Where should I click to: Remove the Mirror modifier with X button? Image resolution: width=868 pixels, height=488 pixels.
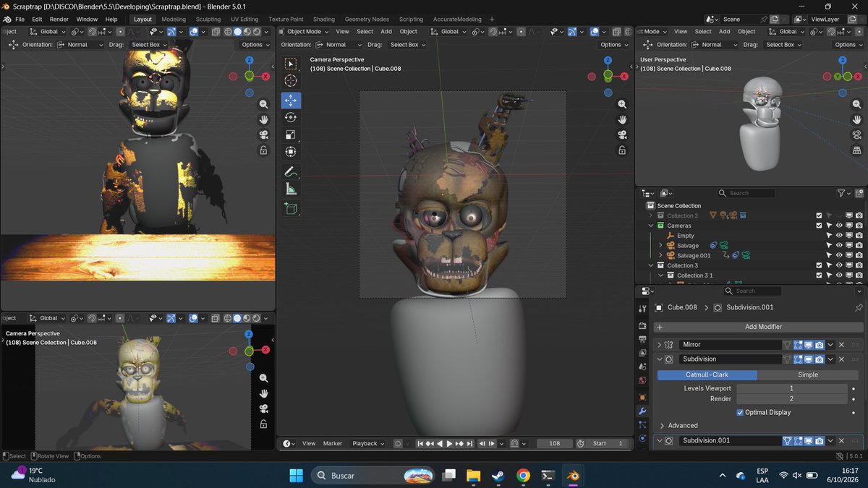coord(841,345)
